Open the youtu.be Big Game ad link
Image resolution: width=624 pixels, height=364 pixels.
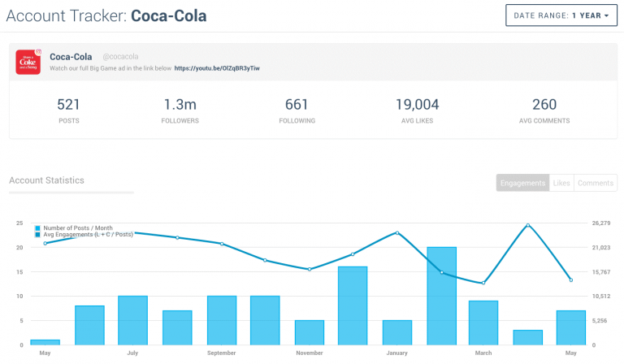pyautogui.click(x=216, y=68)
